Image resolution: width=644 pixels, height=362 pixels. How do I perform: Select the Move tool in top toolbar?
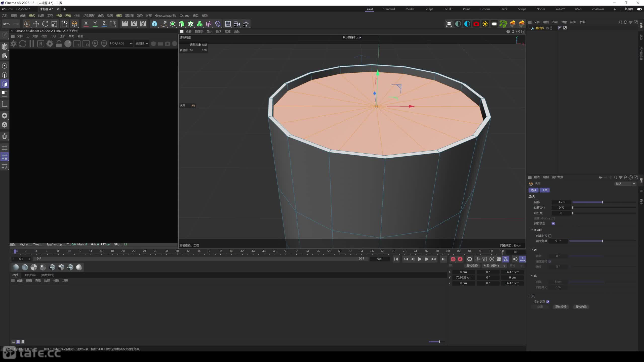click(x=36, y=24)
